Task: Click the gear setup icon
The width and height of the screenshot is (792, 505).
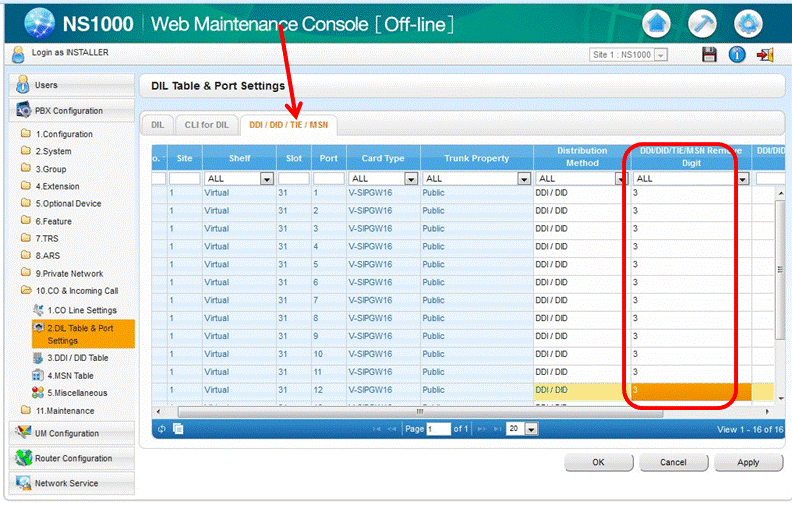Action: pos(749,23)
